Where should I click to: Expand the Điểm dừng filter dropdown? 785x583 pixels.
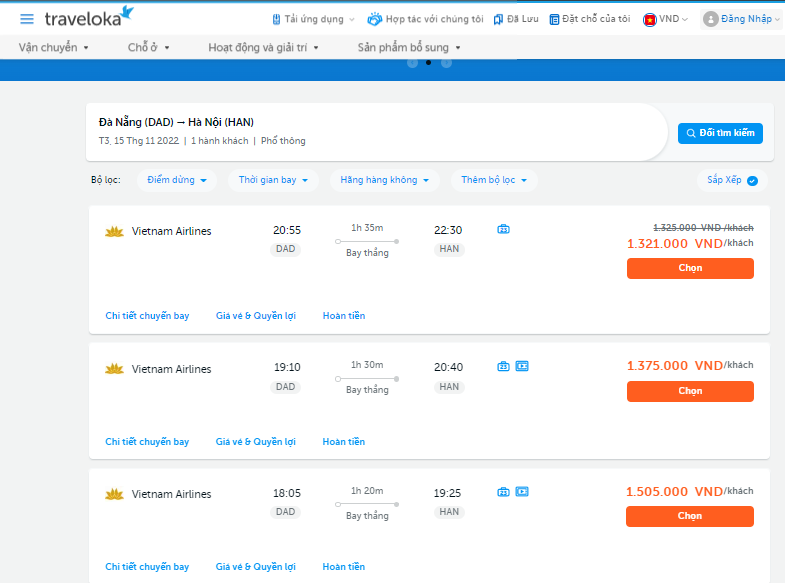tap(176, 180)
